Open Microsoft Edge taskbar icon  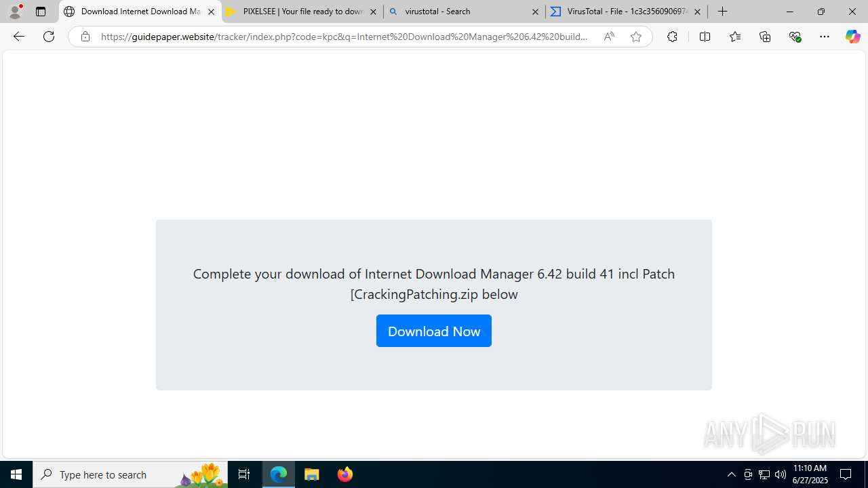[279, 474]
